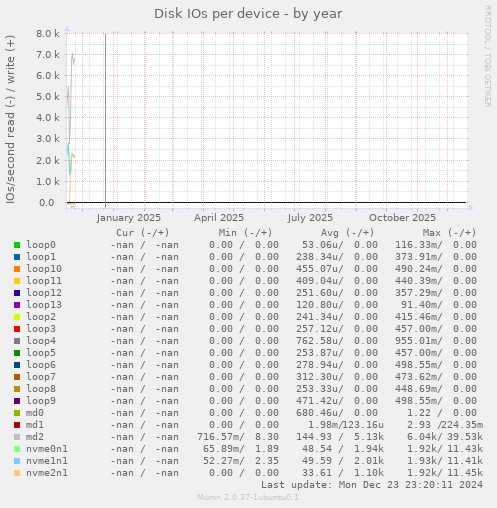Viewport: 497px width, 508px height.
Task: Click the nvme0n1 max value '1.92k/ 11.43k'
Action: [x=445, y=449]
